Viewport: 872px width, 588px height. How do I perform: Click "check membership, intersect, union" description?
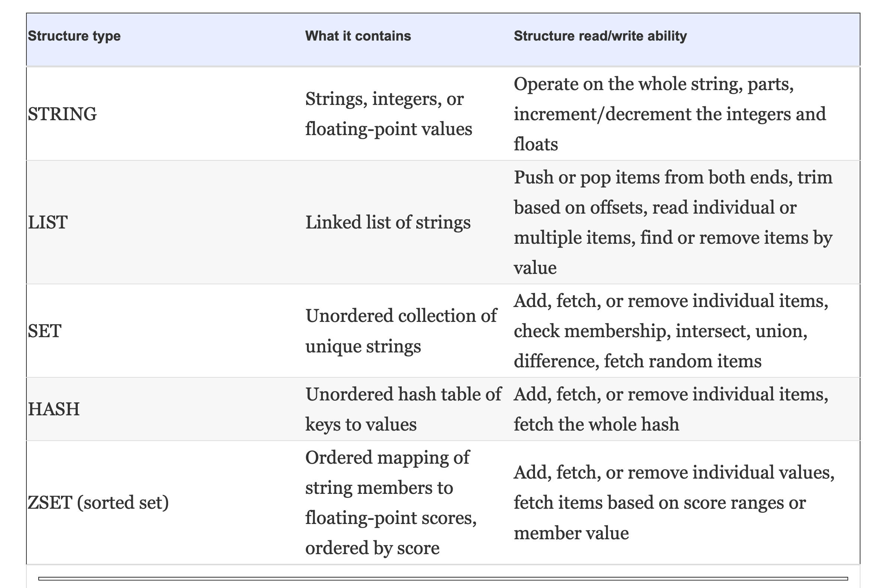(x=661, y=331)
